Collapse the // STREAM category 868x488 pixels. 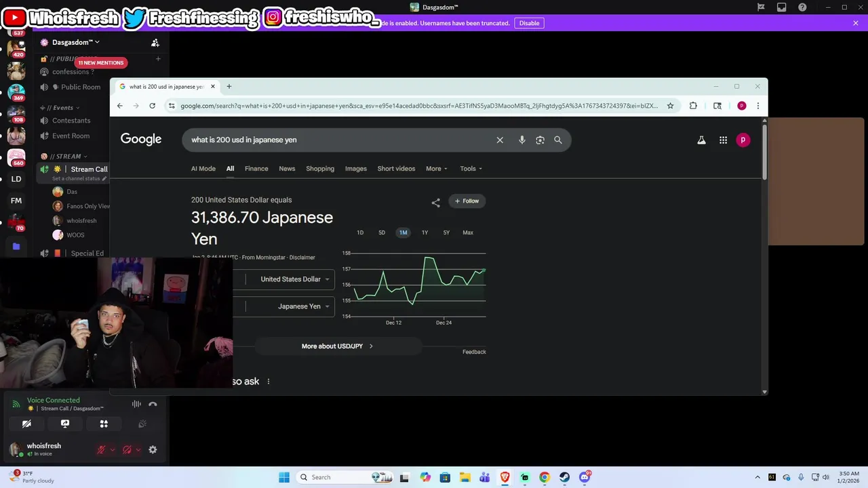[x=64, y=157]
